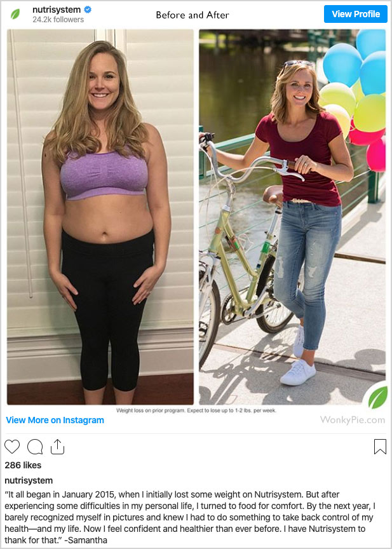Click the verified blue badge
The width and height of the screenshot is (392, 549).
pyautogui.click(x=88, y=10)
